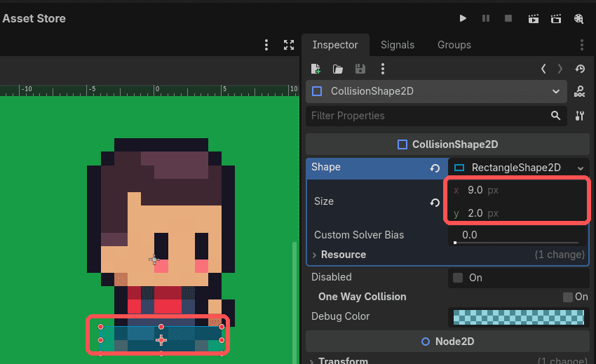This screenshot has width=596, height=364.
Task: Click the pause running project icon
Action: (x=486, y=18)
